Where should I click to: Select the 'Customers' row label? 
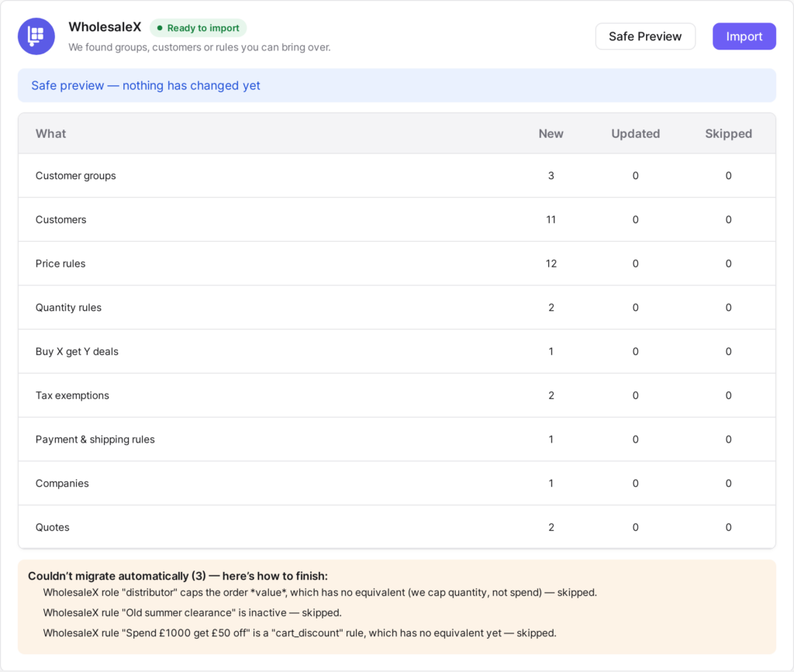pos(60,219)
